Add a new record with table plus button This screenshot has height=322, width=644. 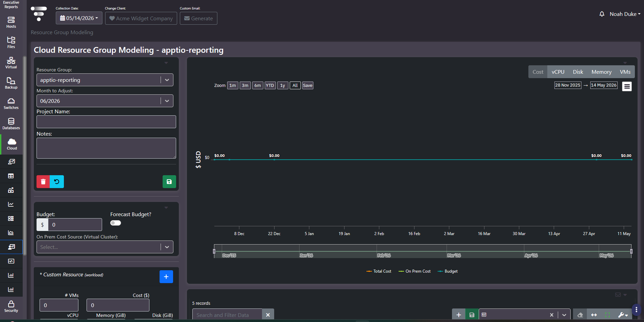click(459, 315)
